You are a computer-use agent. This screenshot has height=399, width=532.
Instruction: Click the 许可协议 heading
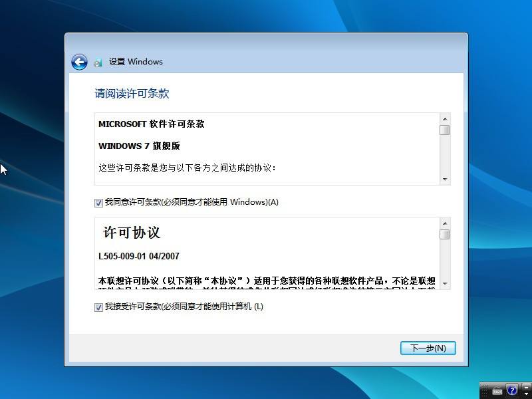coord(131,233)
